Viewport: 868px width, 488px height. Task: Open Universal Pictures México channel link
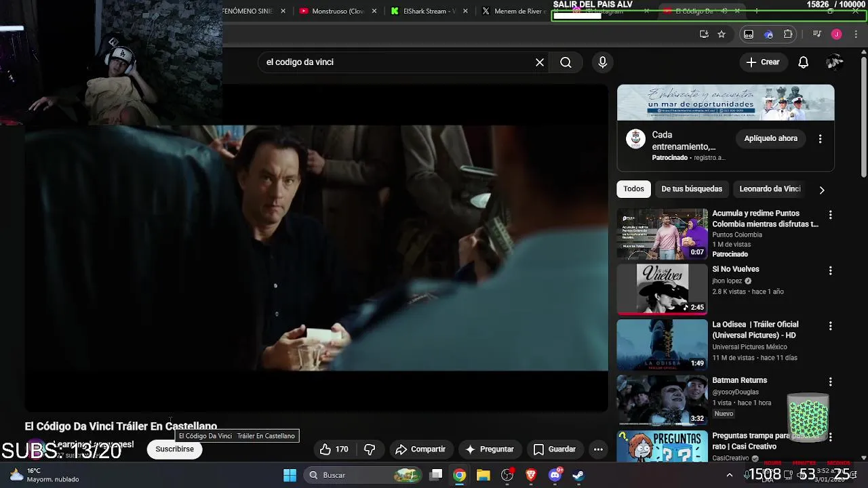click(x=749, y=347)
